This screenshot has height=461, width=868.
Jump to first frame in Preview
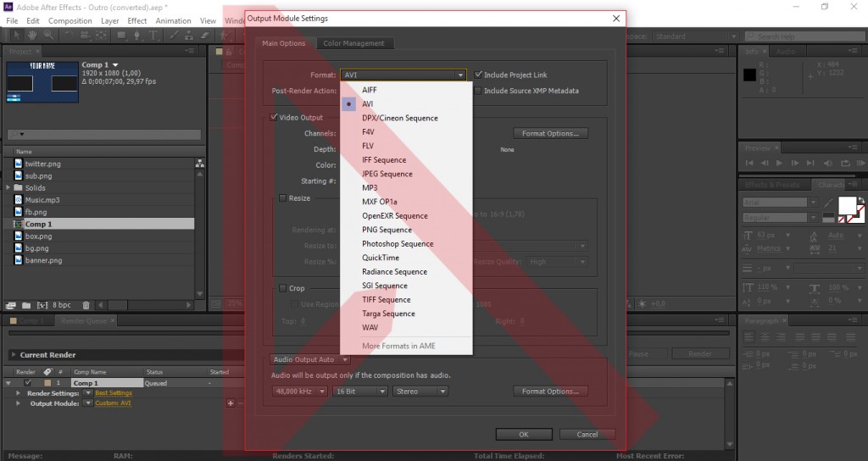point(749,164)
